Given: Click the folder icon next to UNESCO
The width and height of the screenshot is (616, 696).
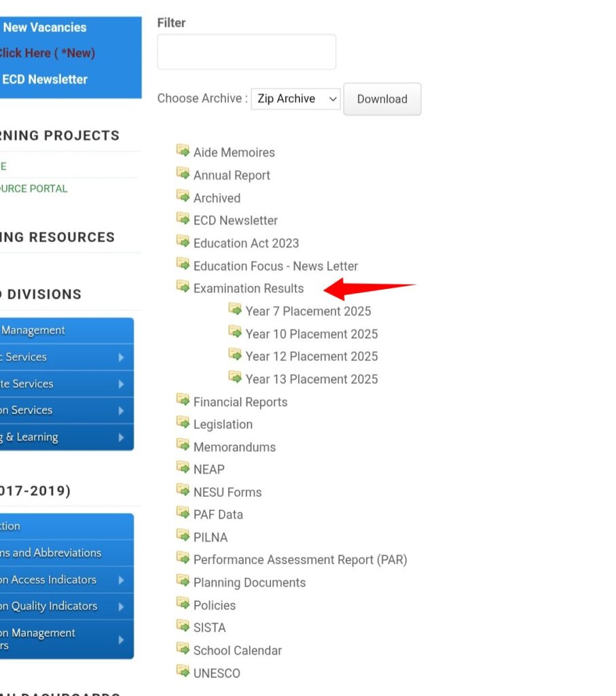Looking at the screenshot, I should click(x=183, y=672).
